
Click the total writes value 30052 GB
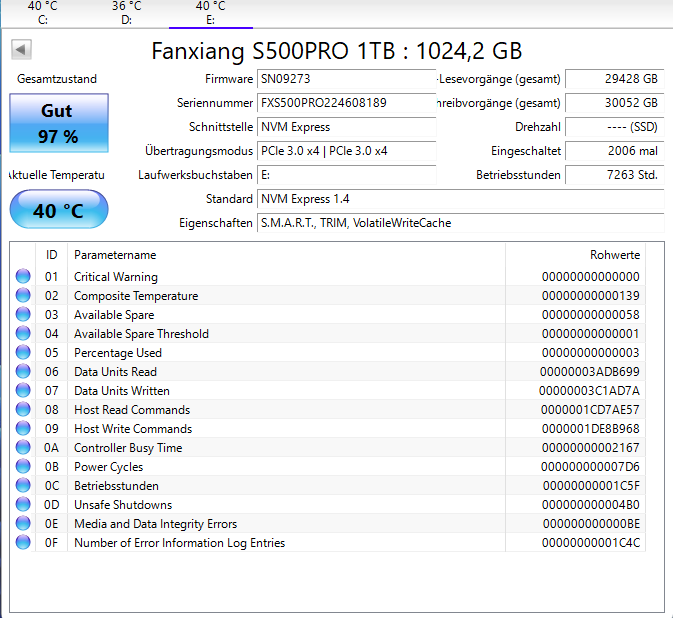pos(615,103)
